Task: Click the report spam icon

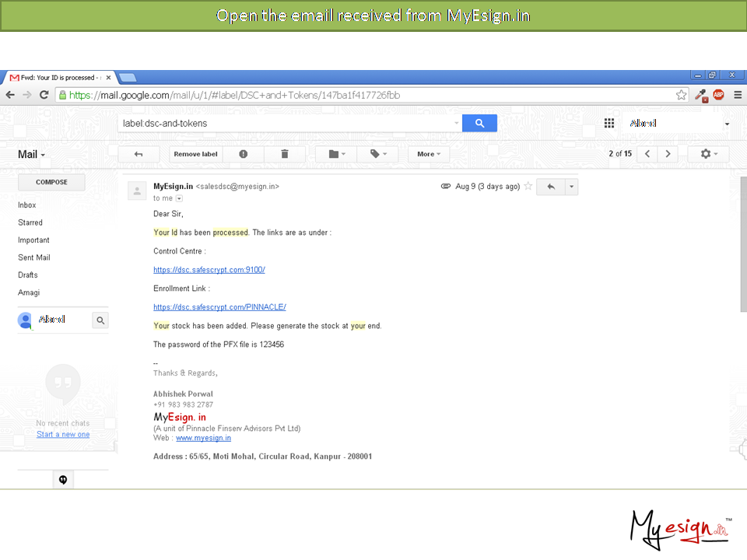Action: pyautogui.click(x=244, y=154)
